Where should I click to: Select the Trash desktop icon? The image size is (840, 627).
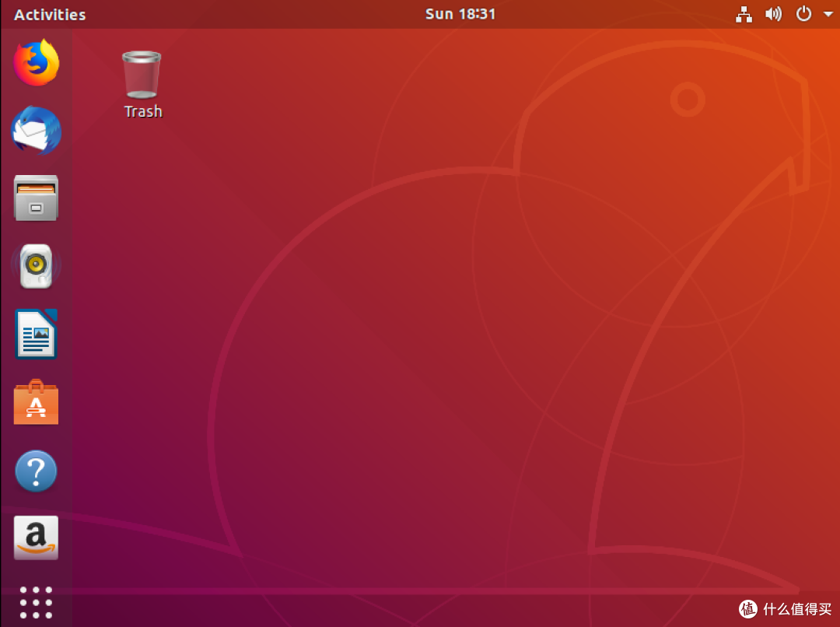(142, 75)
